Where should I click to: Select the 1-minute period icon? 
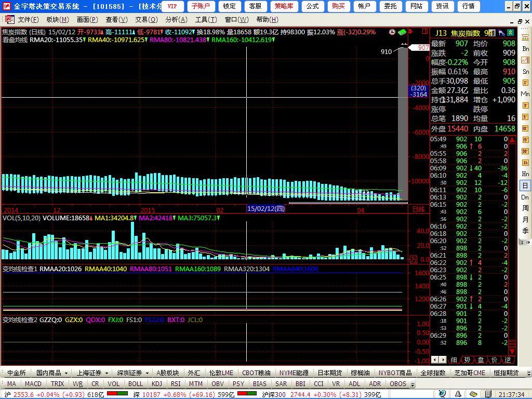(526, 83)
